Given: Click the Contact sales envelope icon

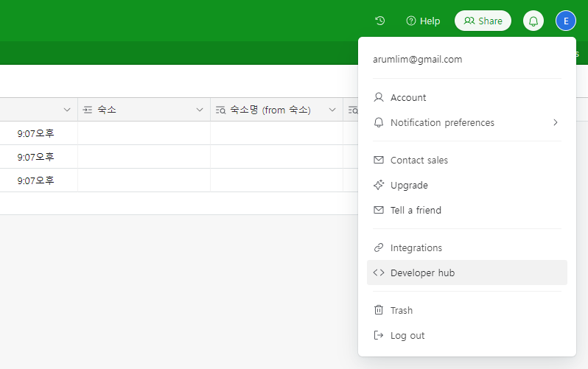Looking at the screenshot, I should (x=379, y=160).
